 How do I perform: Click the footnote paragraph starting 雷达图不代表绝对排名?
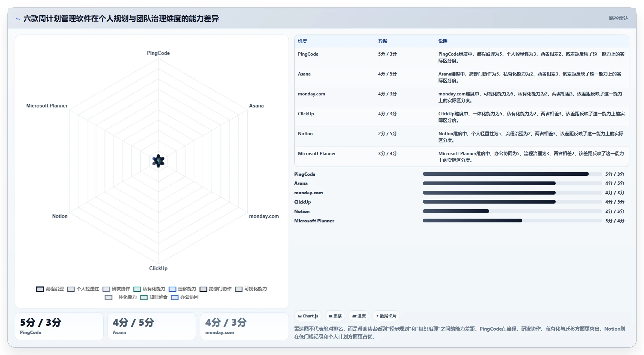coord(460,333)
